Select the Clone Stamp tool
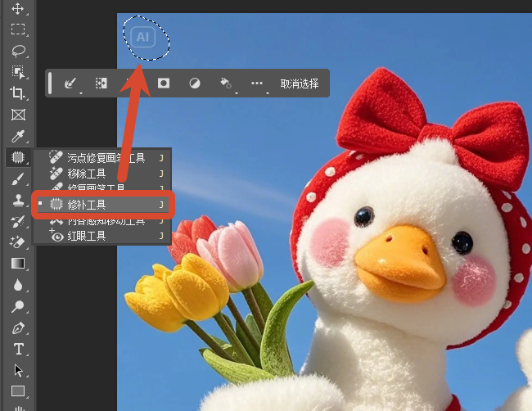This screenshot has height=411, width=532. pos(18,201)
